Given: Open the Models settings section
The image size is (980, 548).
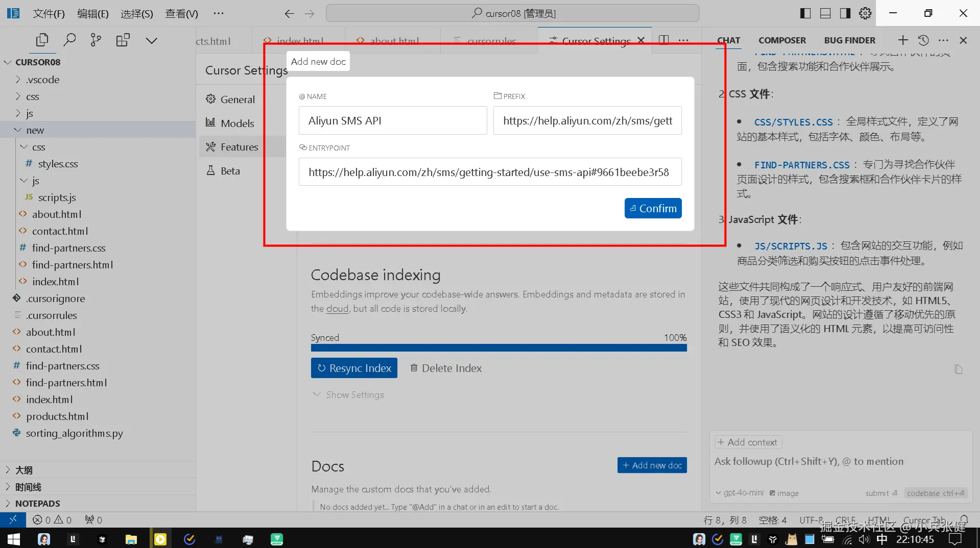Looking at the screenshot, I should [x=237, y=123].
